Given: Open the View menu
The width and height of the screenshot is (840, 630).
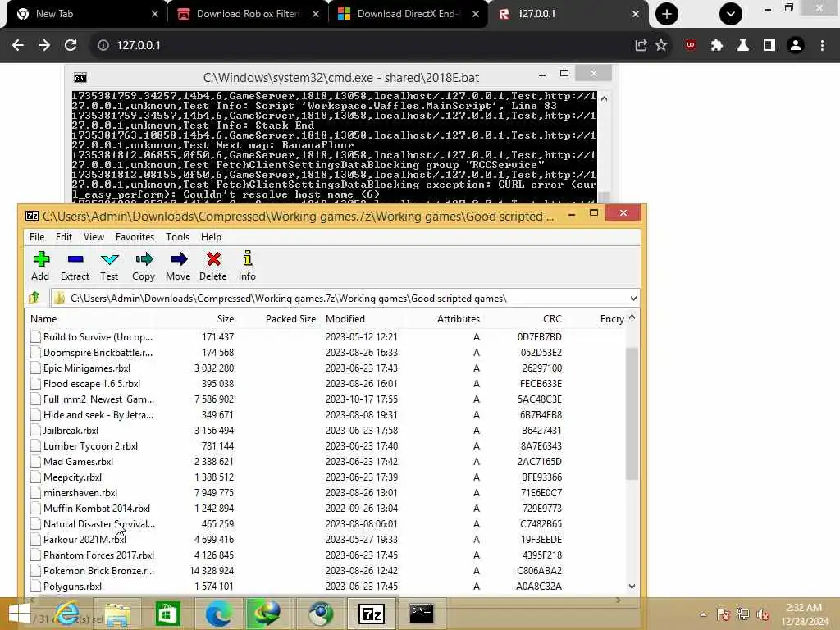Looking at the screenshot, I should [x=94, y=237].
